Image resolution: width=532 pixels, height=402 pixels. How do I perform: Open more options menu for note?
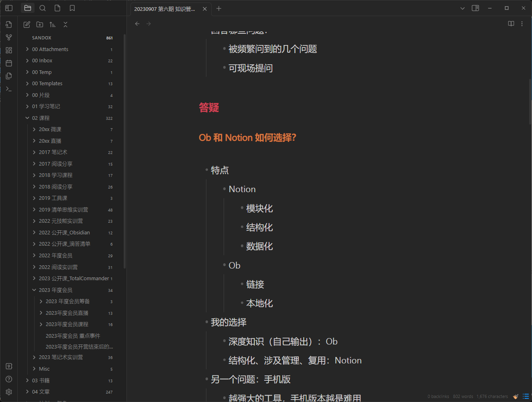(522, 24)
